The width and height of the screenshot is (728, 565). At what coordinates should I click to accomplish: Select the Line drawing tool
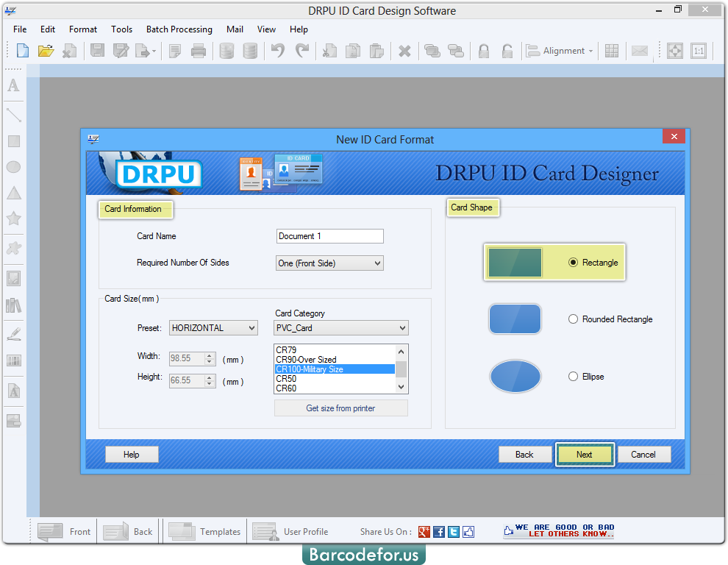[13, 115]
